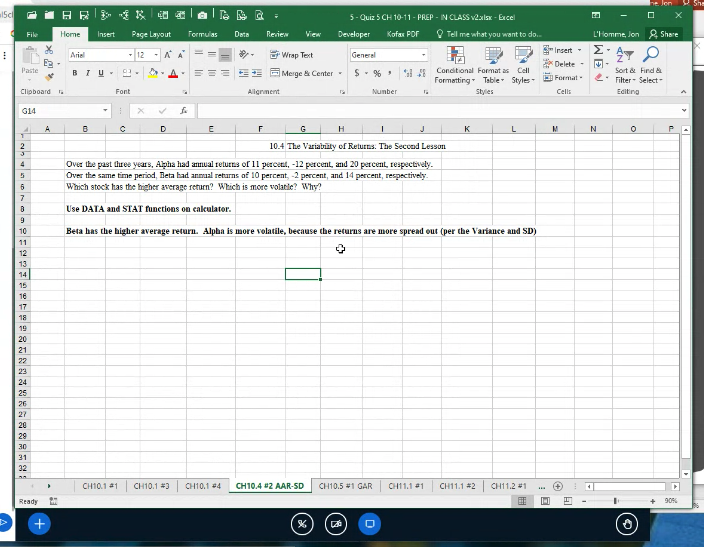Open the Borders dropdown arrow
This screenshot has width=704, height=547.
coord(137,73)
